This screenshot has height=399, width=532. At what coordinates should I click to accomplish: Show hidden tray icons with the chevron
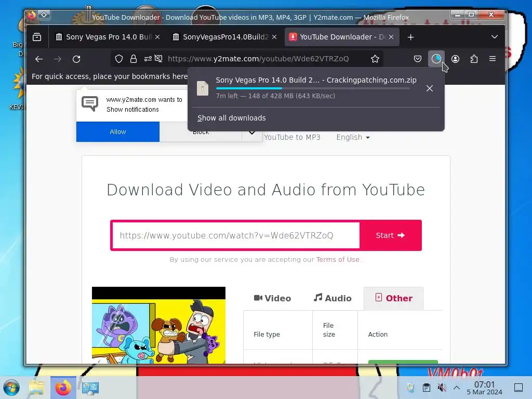click(457, 388)
